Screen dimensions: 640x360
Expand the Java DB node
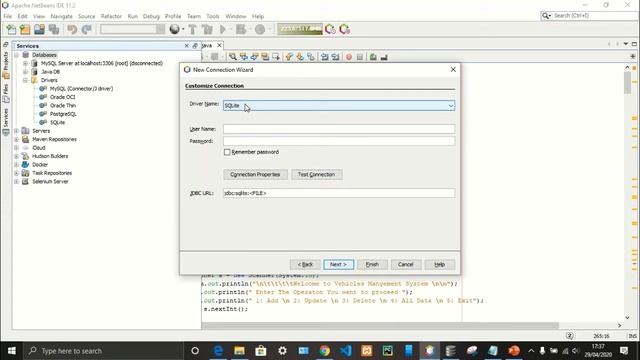tap(25, 72)
